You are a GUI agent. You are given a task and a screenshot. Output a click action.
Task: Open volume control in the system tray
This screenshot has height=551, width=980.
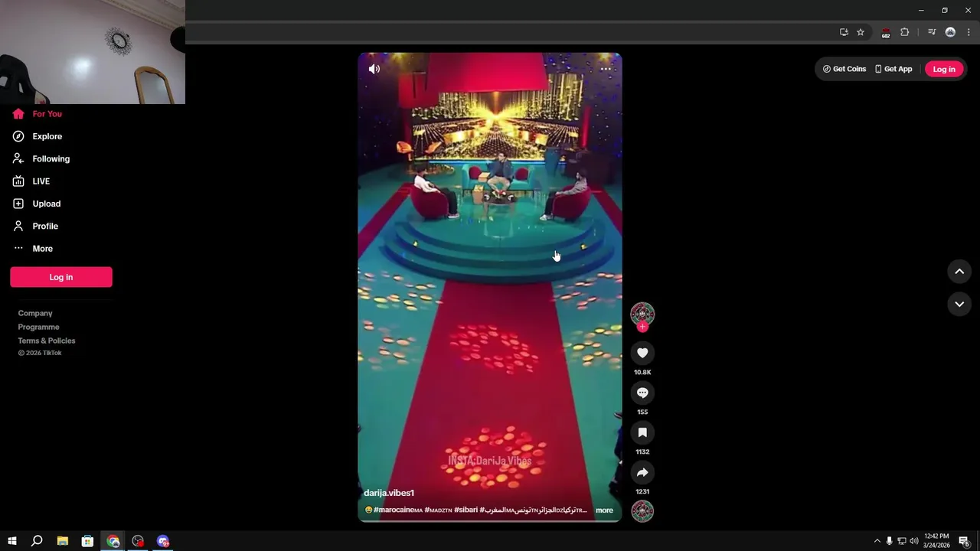(x=913, y=541)
